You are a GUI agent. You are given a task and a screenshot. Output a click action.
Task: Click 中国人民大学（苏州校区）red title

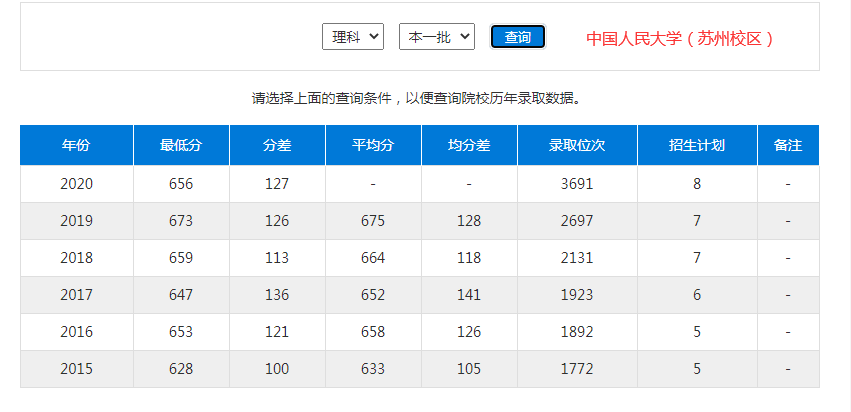coord(681,39)
